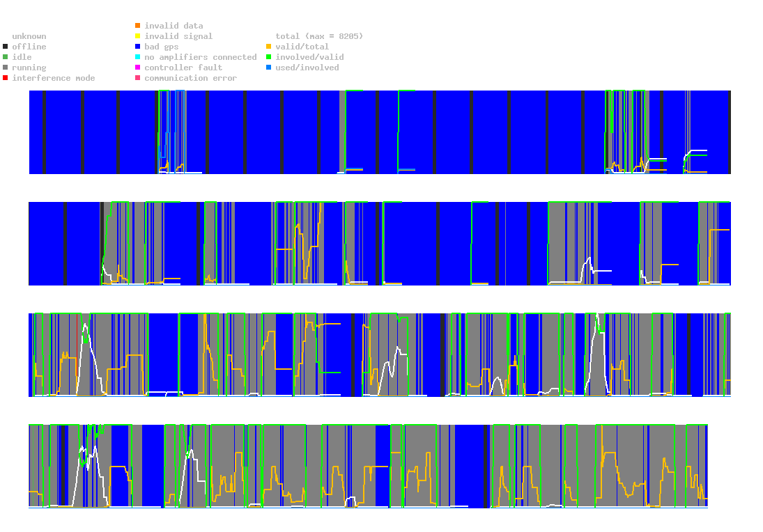763x532 pixels.
Task: Click the communication error legend label
Action: [x=190, y=78]
